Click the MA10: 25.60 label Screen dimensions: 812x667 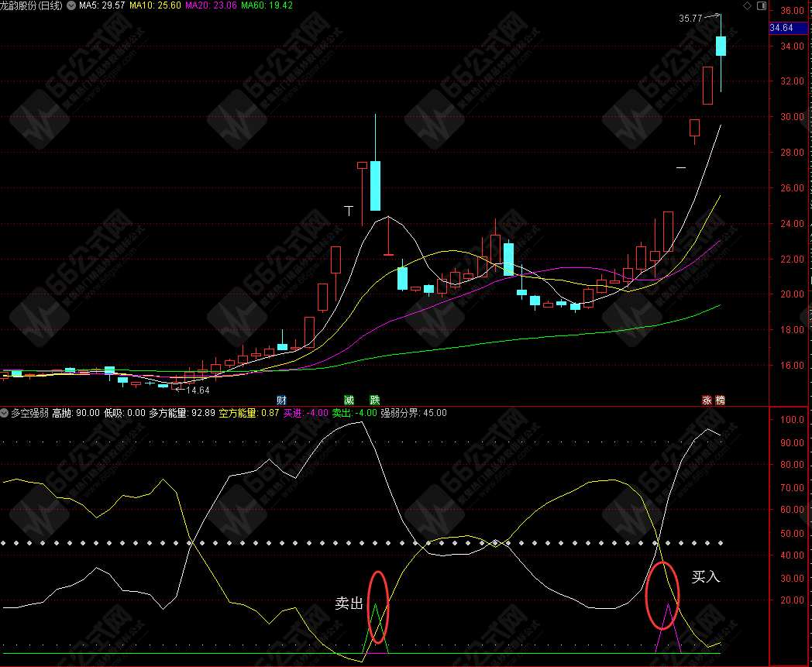pos(156,5)
